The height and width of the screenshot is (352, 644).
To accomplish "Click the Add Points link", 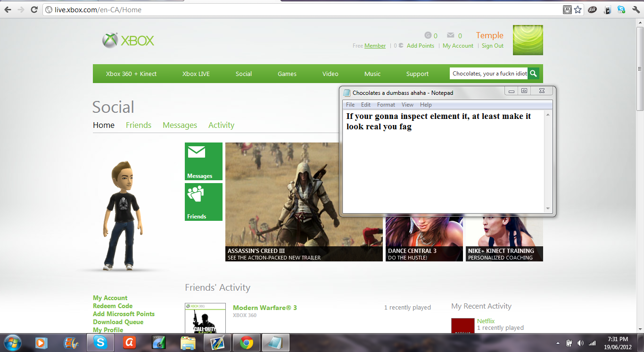I will (421, 46).
